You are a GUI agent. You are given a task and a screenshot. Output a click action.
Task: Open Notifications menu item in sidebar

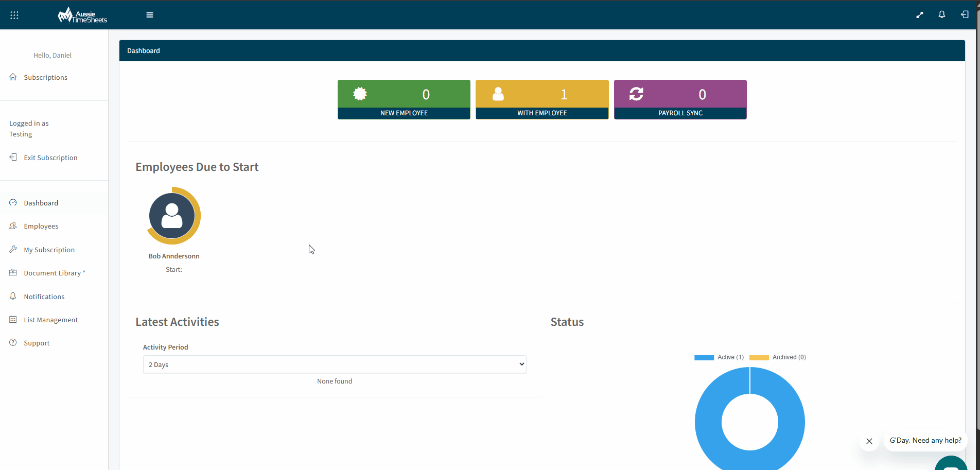tap(44, 297)
